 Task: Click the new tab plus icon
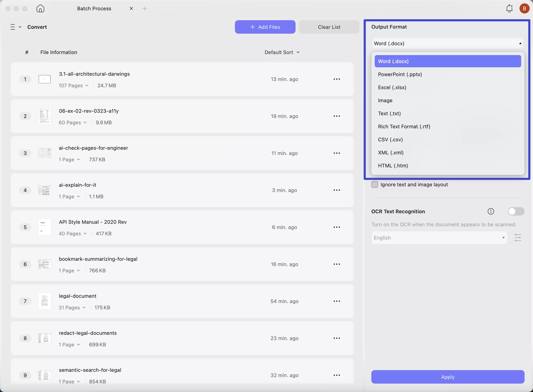click(x=145, y=9)
